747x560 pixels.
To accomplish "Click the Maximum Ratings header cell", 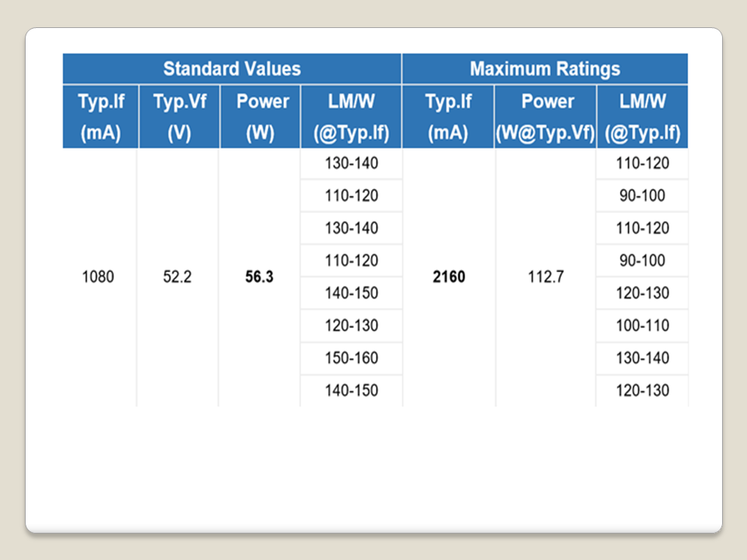I will (545, 68).
